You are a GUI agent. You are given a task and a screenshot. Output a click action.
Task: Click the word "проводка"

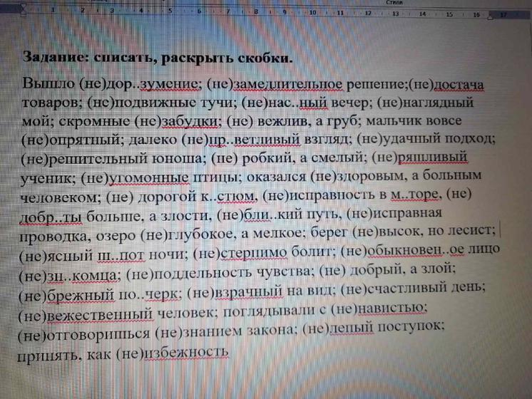tap(55, 237)
